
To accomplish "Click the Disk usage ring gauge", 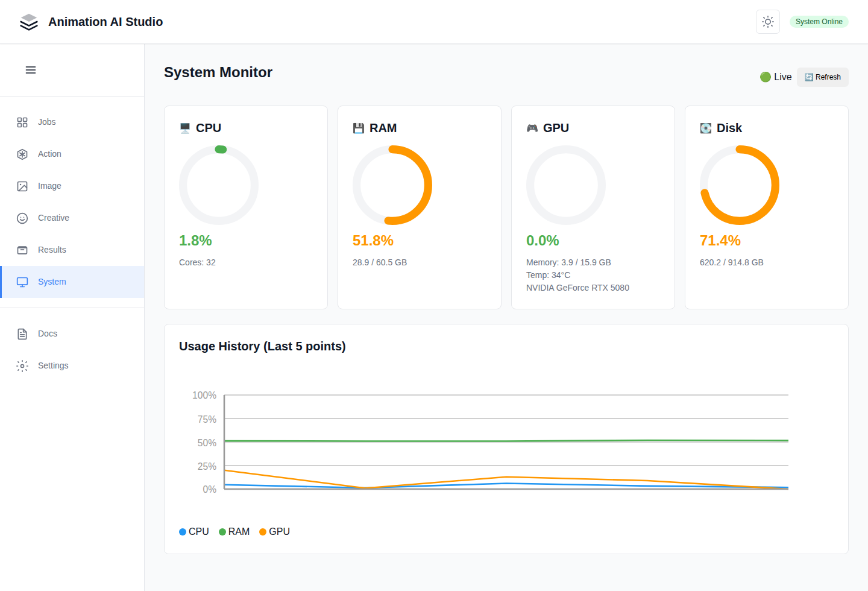I will tap(740, 185).
